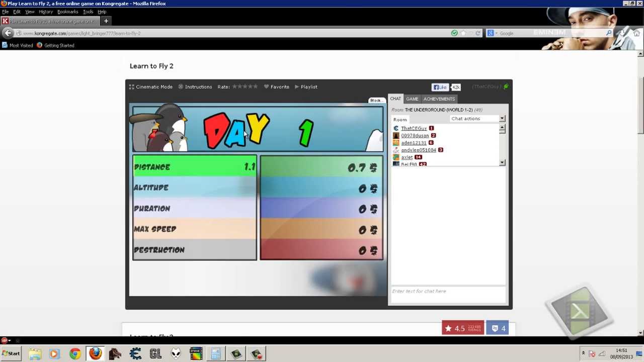The height and width of the screenshot is (362, 644).
Task: Click the bookmark star icon in address bar
Action: (463, 33)
